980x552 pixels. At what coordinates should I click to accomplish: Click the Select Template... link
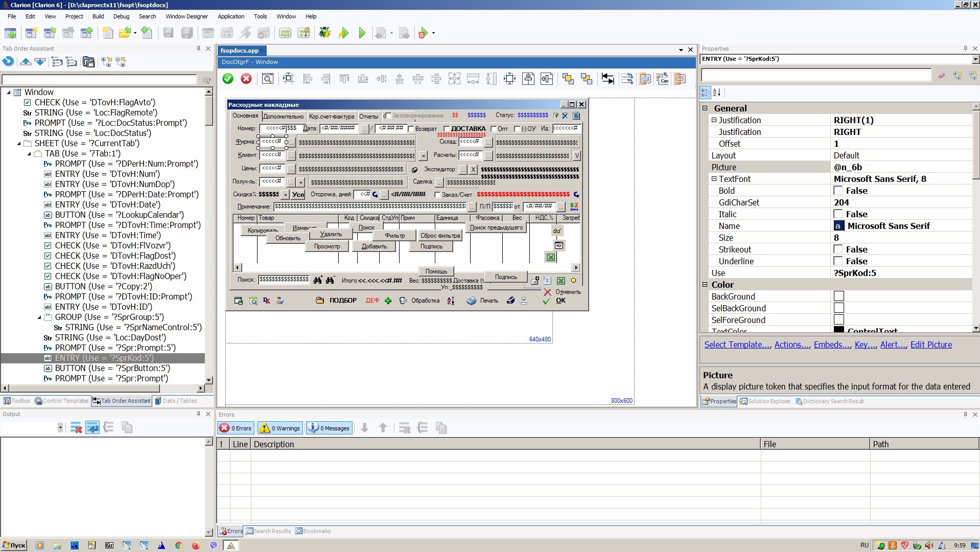pos(737,344)
